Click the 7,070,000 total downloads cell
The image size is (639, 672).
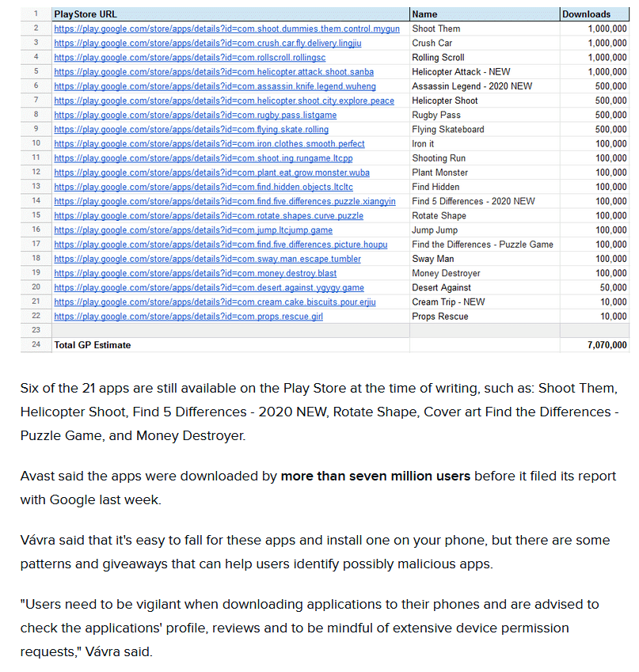coord(595,345)
